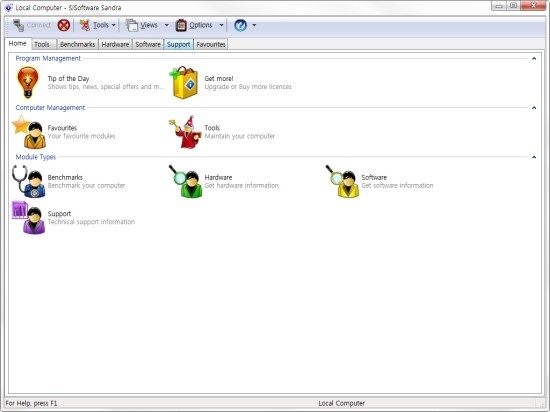
Task: Click Get software information description
Action: (x=397, y=185)
